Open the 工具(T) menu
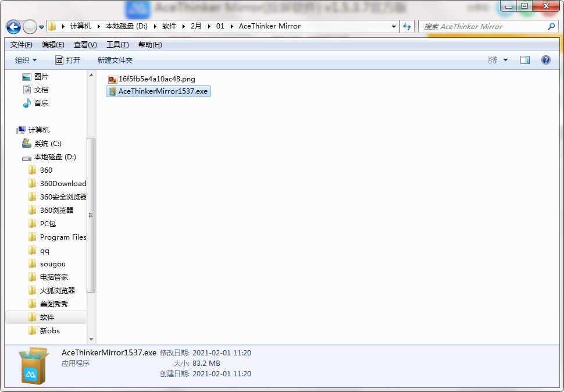Image resolution: width=564 pixels, height=392 pixels. (117, 45)
